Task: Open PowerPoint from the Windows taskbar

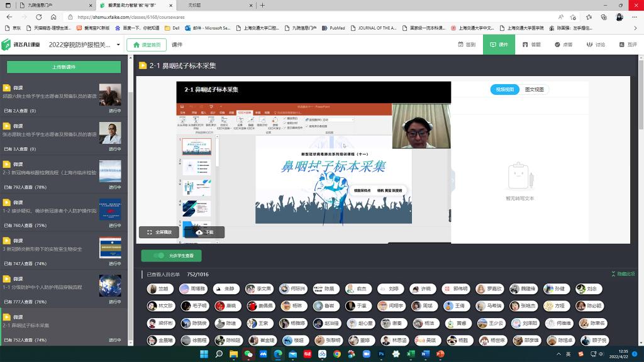Action: (x=440, y=354)
